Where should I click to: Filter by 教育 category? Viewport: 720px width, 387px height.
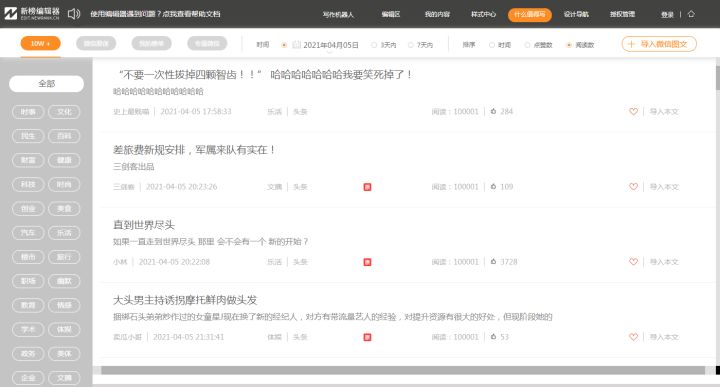tap(28, 305)
